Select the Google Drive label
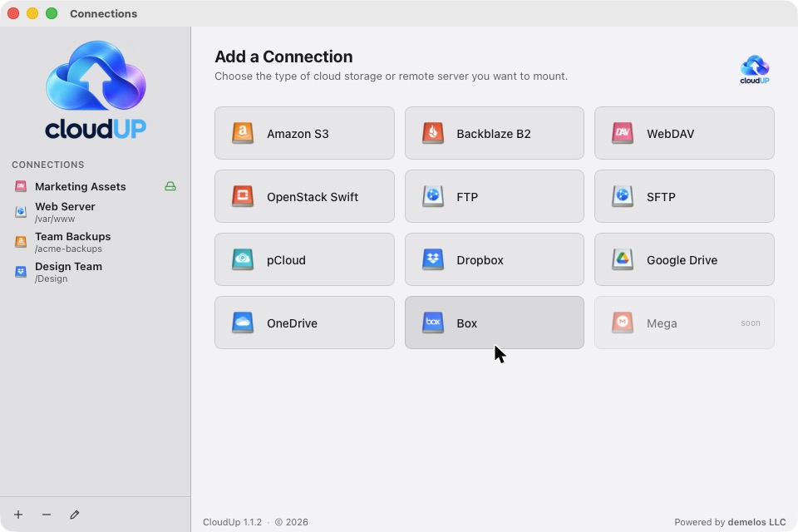 tap(682, 260)
